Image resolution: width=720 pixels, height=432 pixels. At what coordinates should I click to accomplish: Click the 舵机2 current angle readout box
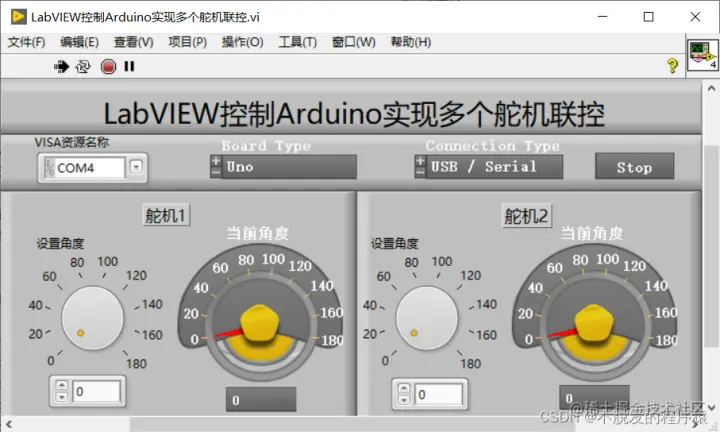[594, 398]
